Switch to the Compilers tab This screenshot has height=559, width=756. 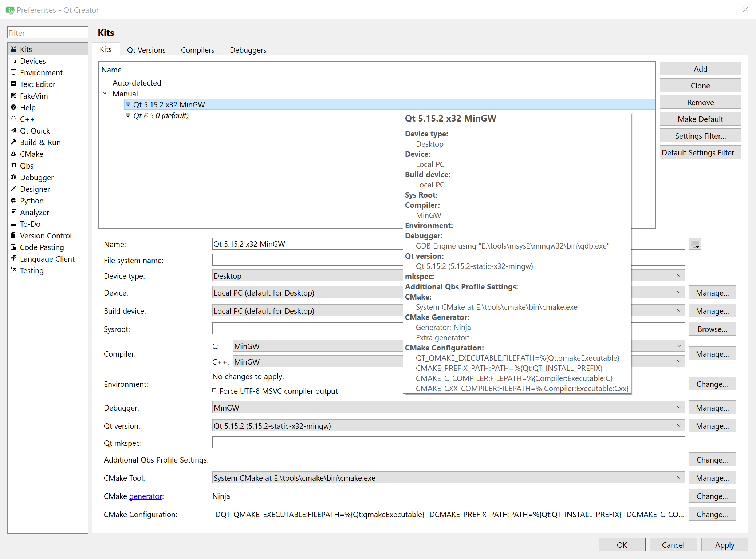(x=197, y=50)
